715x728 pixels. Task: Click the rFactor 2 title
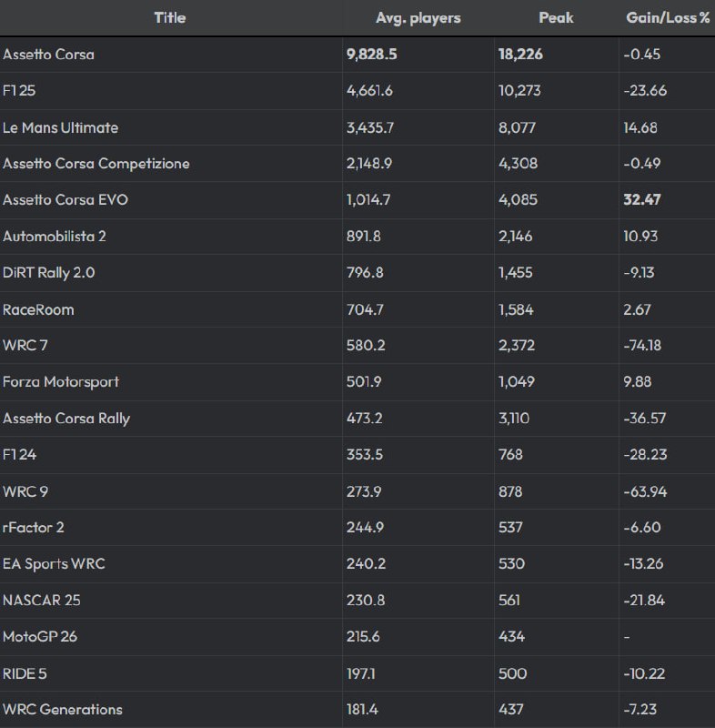(34, 528)
